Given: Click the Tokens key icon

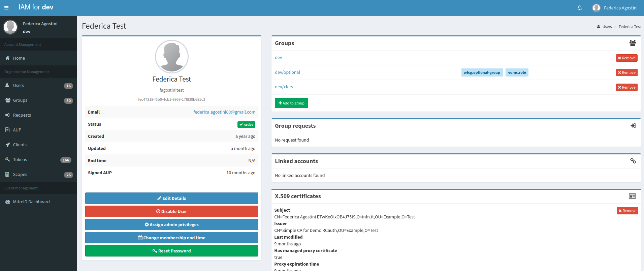Looking at the screenshot, I should click(x=7, y=159).
